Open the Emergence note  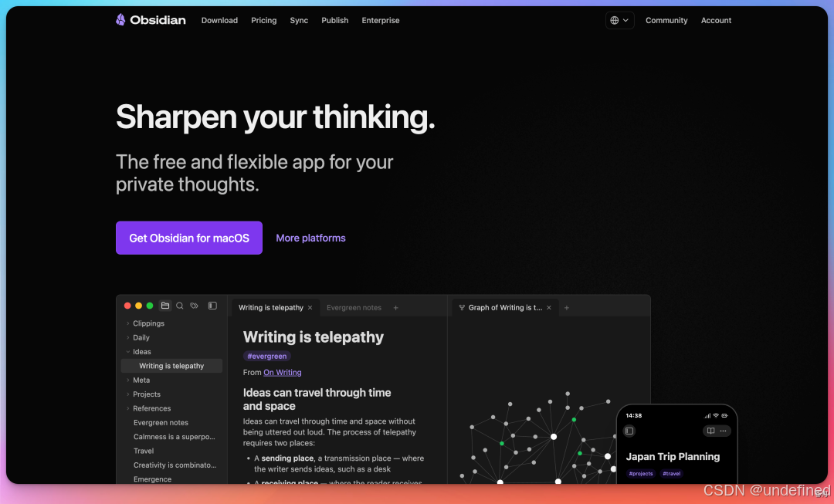pyautogui.click(x=152, y=479)
